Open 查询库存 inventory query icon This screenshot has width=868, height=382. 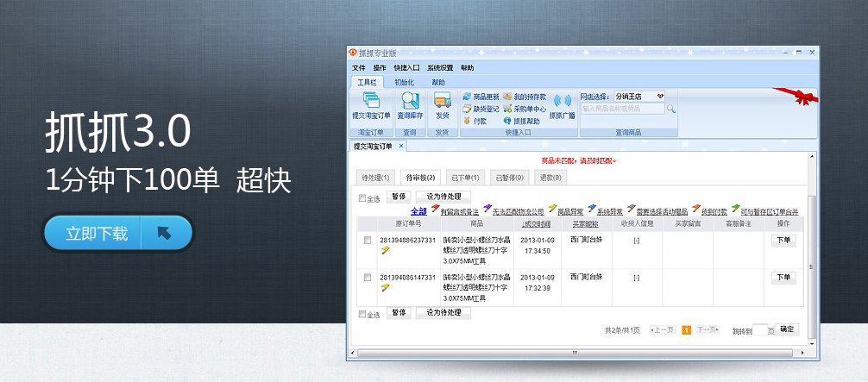[x=410, y=100]
